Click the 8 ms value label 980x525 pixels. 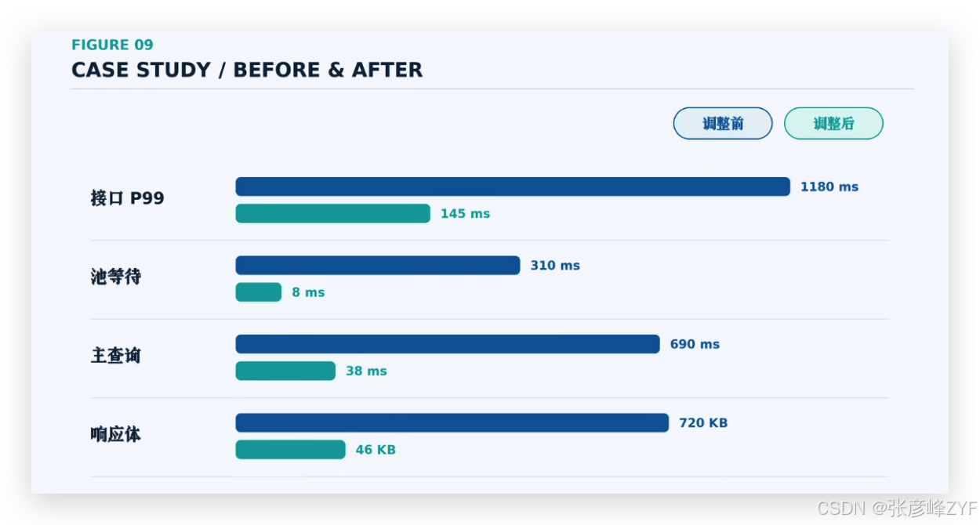pos(308,292)
